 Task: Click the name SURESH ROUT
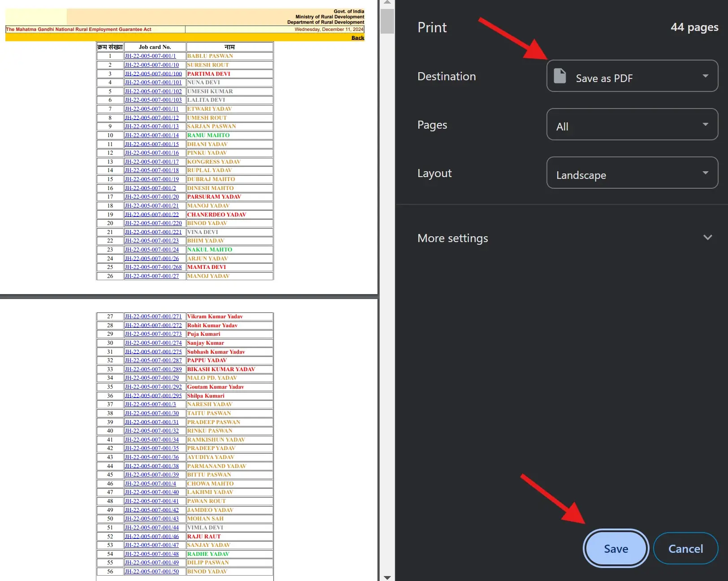click(208, 65)
